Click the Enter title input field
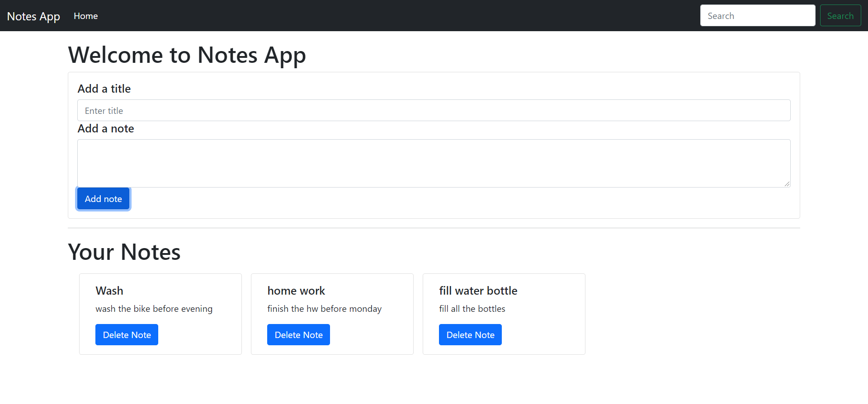Screen dimensions: 868x404 (434, 111)
